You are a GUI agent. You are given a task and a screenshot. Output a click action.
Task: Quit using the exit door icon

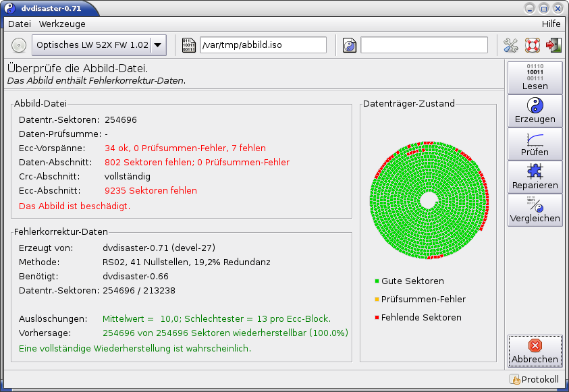553,45
